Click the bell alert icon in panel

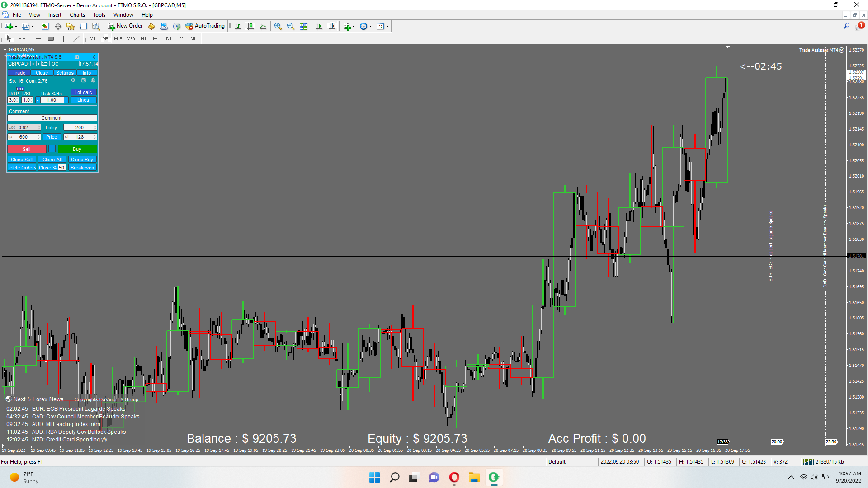[93, 80]
